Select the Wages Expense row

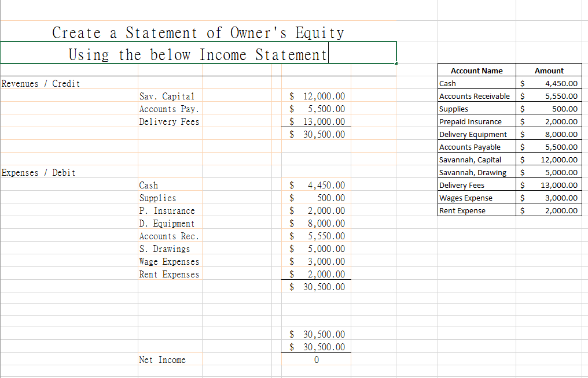click(476, 198)
